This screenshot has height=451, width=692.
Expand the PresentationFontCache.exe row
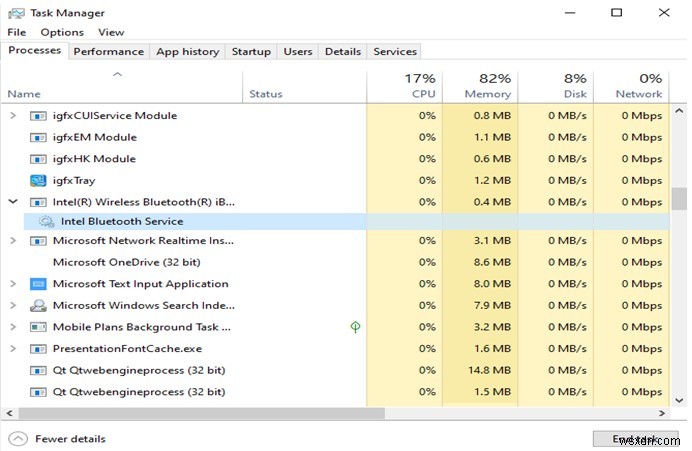tap(13, 348)
